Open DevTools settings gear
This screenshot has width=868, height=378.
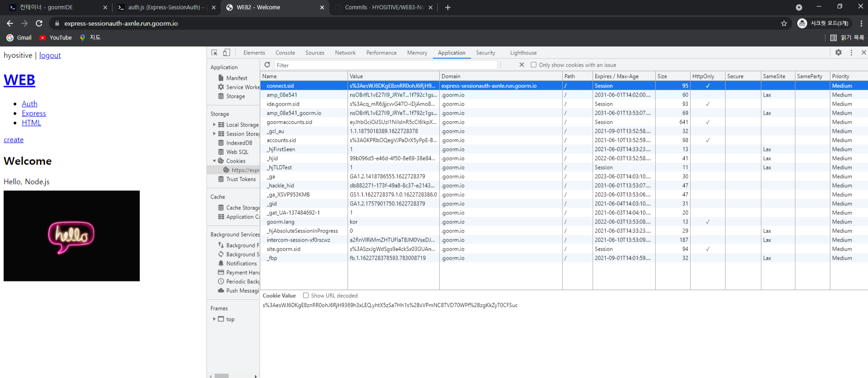tap(839, 53)
